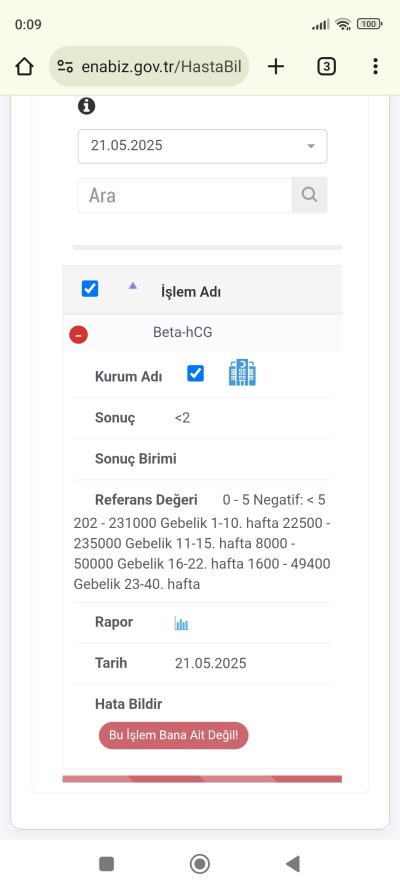This screenshot has height=888, width=400.
Task: Toggle the select-all checkbox in the table header
Action: 90,289
